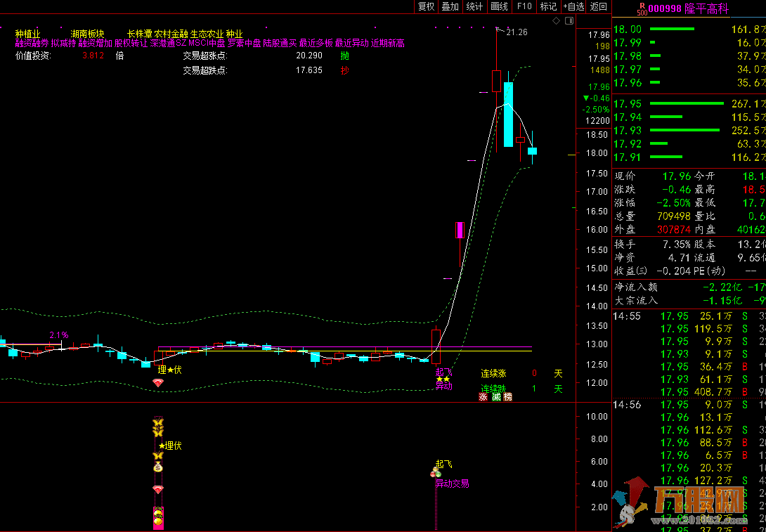
Task: Add stock via +自选 button
Action: pos(573,6)
